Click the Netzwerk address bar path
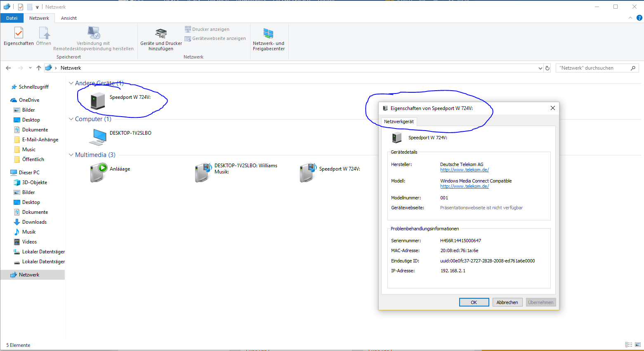Image resolution: width=644 pixels, height=351 pixels. click(x=71, y=68)
